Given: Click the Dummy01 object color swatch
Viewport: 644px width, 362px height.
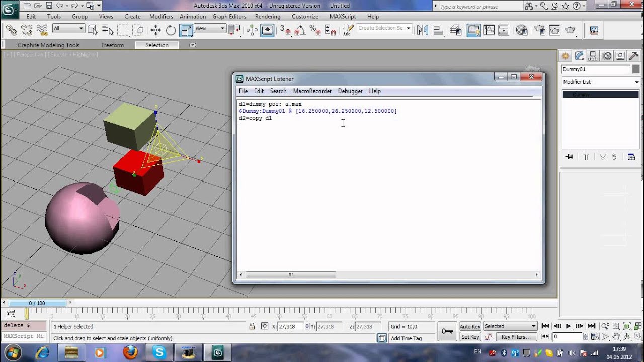Looking at the screenshot, I should coord(636,69).
